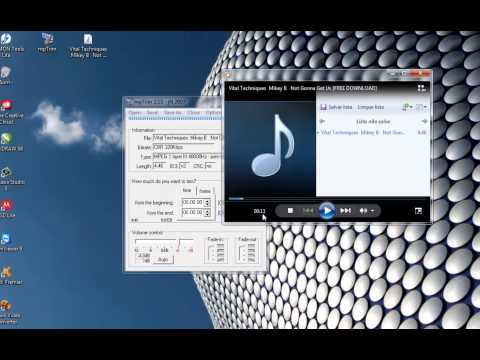Switch the player to library view icon

[421, 88]
